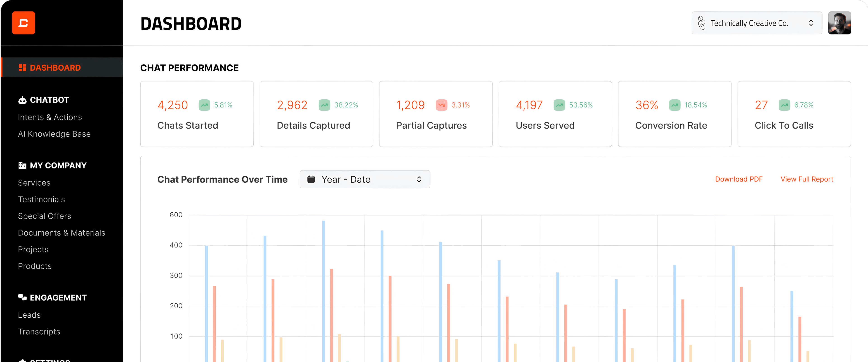Click the green trend icon on Chats Started
This screenshot has width=868, height=362.
204,105
